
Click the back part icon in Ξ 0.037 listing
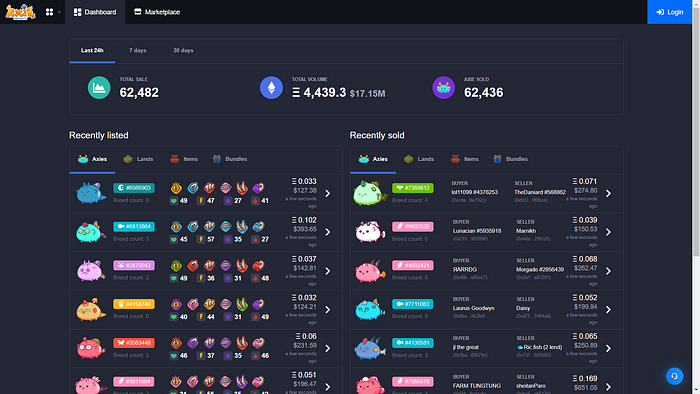click(x=209, y=265)
